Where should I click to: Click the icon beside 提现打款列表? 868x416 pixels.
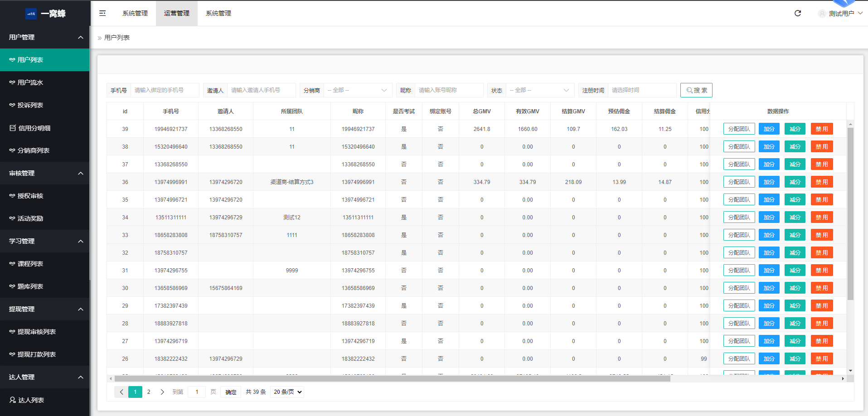tap(12, 354)
